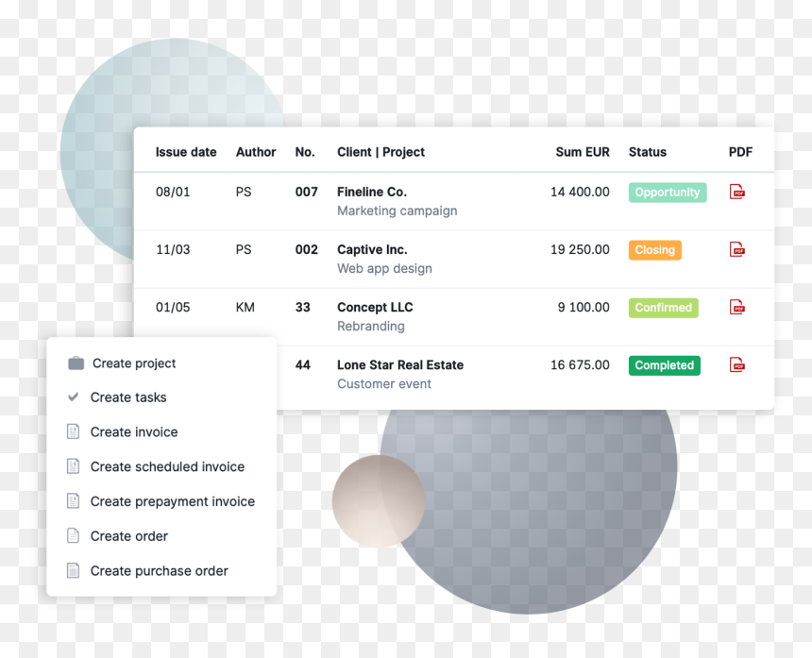Click number 002 cell
Screen dimensions: 812x658
307,249
